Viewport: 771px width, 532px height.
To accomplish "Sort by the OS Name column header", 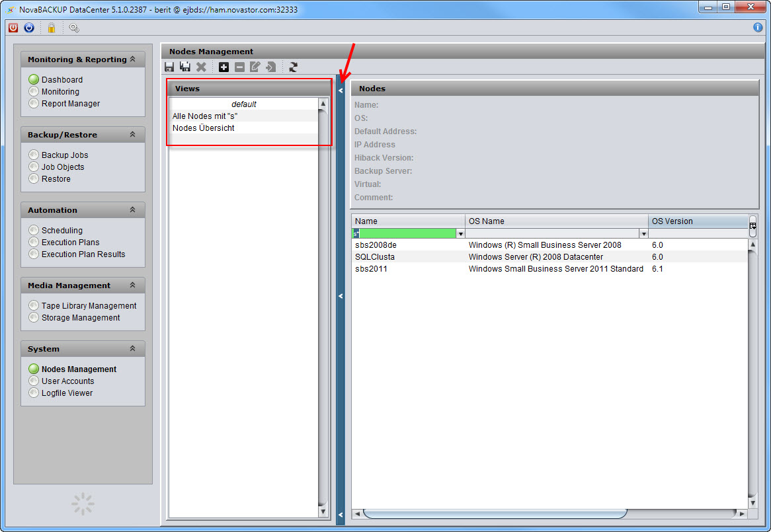I will click(x=557, y=221).
